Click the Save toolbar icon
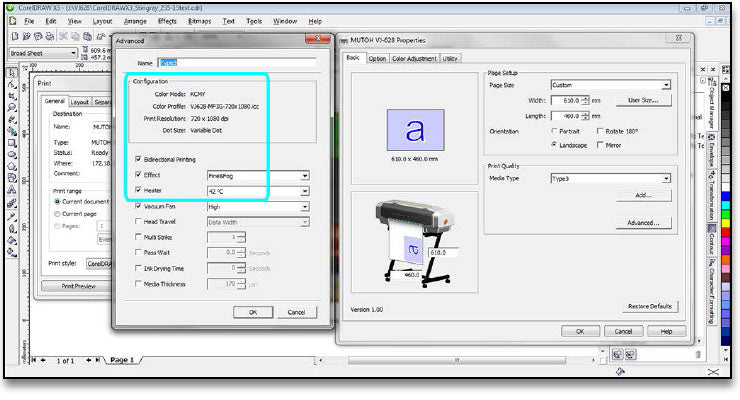 click(38, 36)
